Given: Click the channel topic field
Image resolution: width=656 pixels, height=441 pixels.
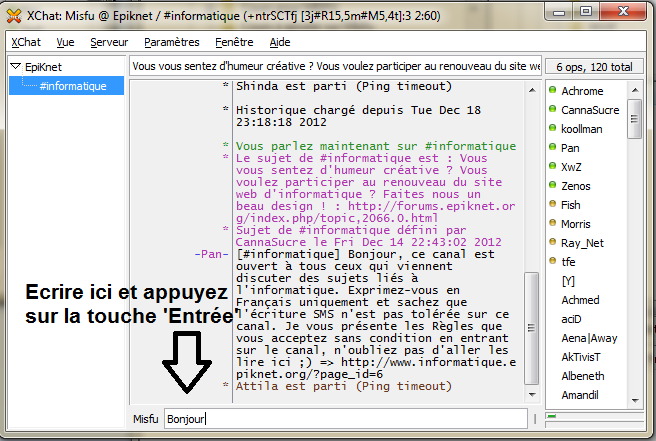Looking at the screenshot, I should (x=336, y=66).
